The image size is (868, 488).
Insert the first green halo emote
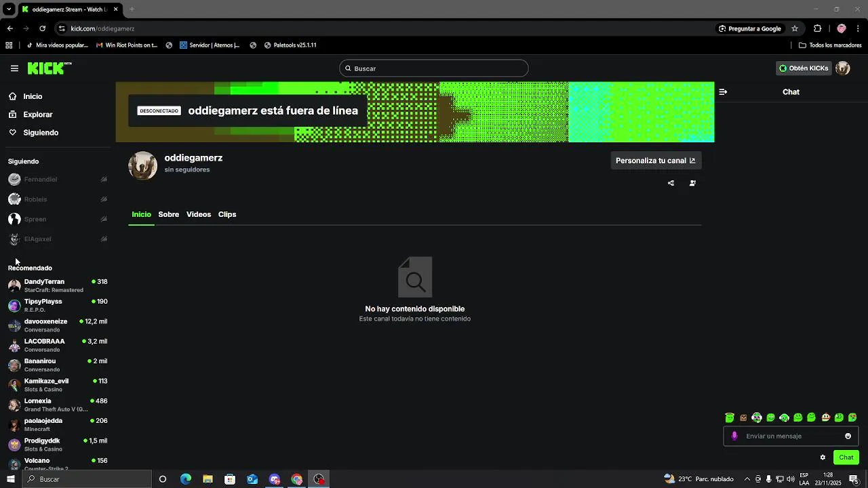tap(730, 418)
